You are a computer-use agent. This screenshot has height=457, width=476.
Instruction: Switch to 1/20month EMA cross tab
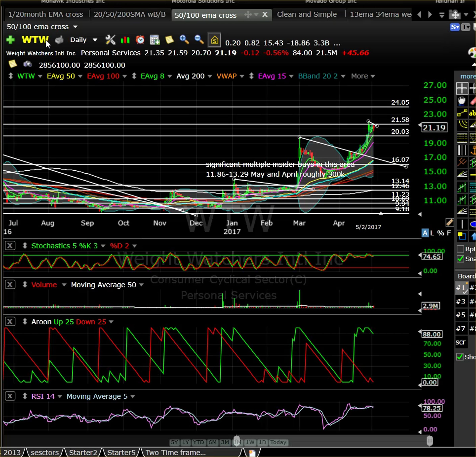point(46,14)
